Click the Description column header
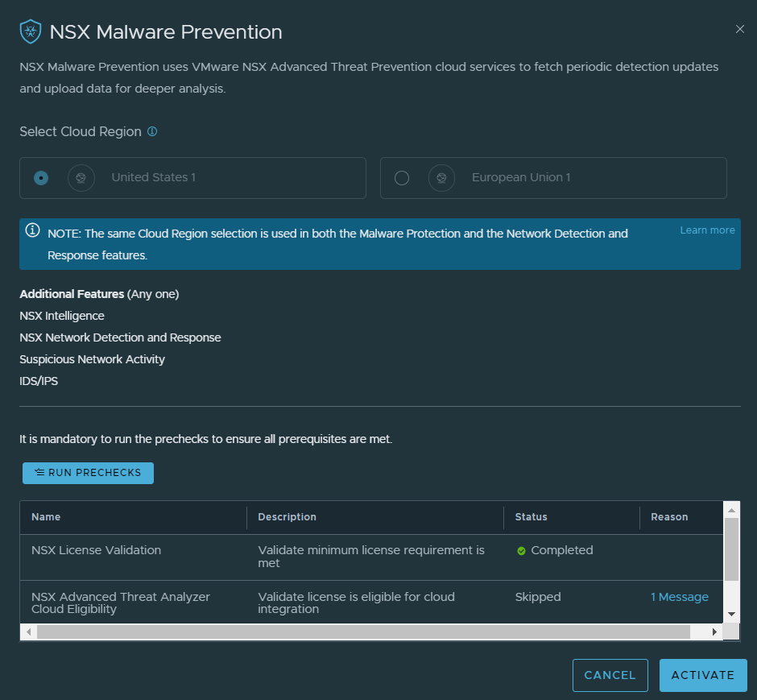This screenshot has width=757, height=700. (287, 517)
